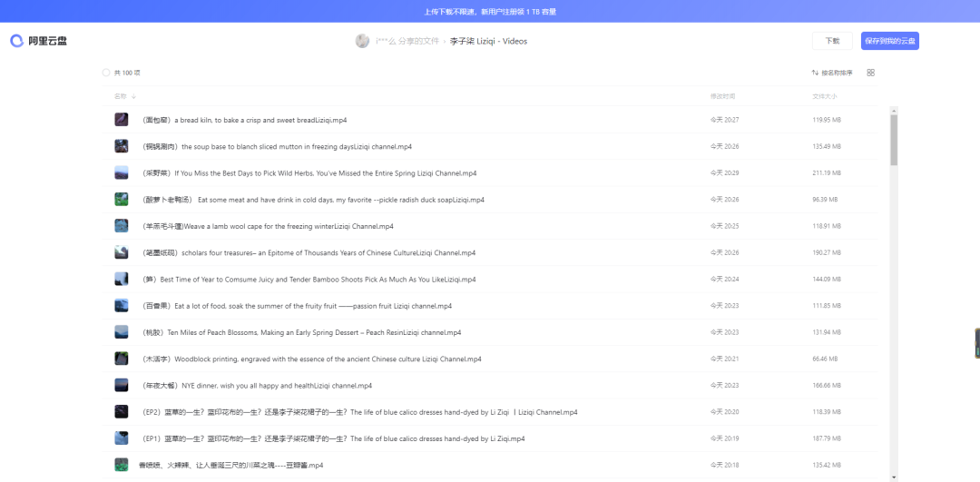Open file 'Woodblock printing, engraved' name
The height and width of the screenshot is (482, 980).
coord(311,359)
